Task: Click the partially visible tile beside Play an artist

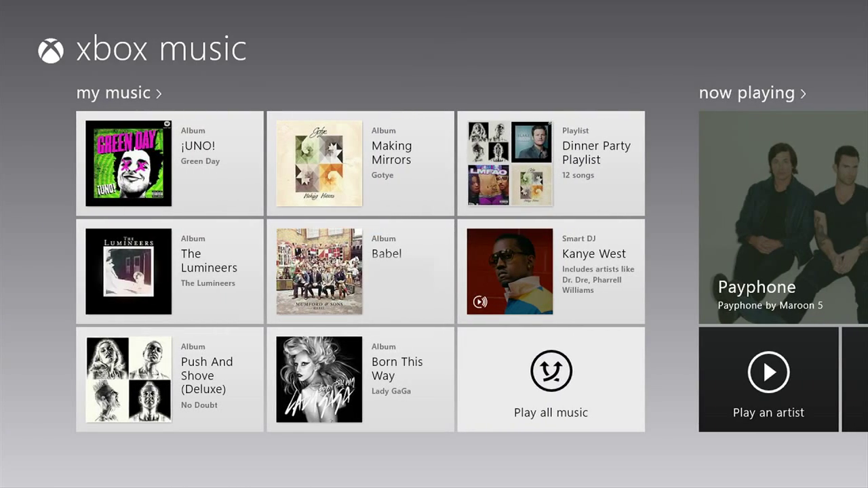Action: tap(855, 380)
